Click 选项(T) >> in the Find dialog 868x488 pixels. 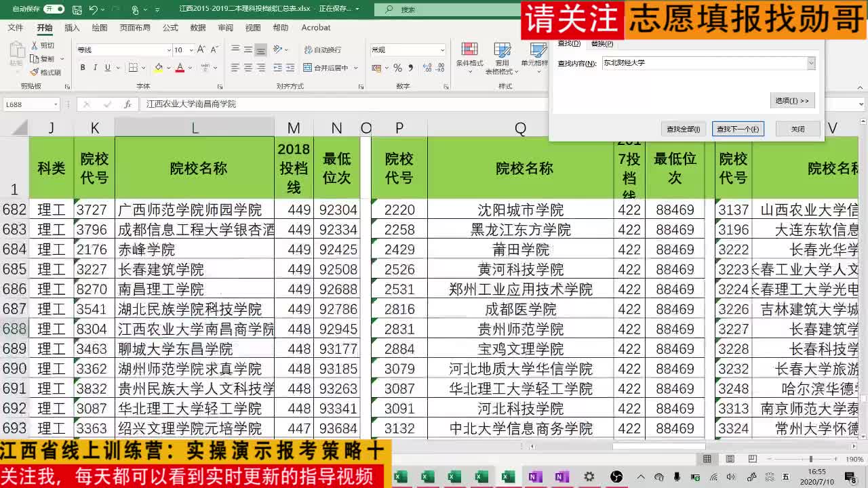coord(792,100)
